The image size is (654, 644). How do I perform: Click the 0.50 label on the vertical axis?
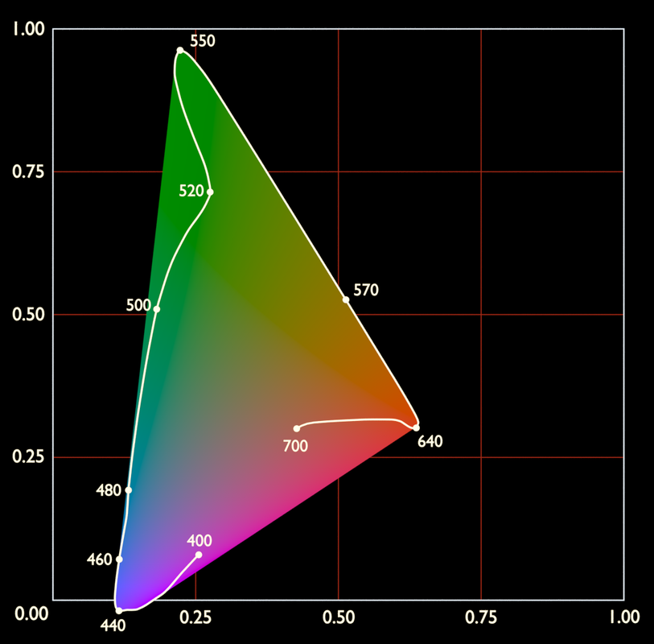click(28, 314)
